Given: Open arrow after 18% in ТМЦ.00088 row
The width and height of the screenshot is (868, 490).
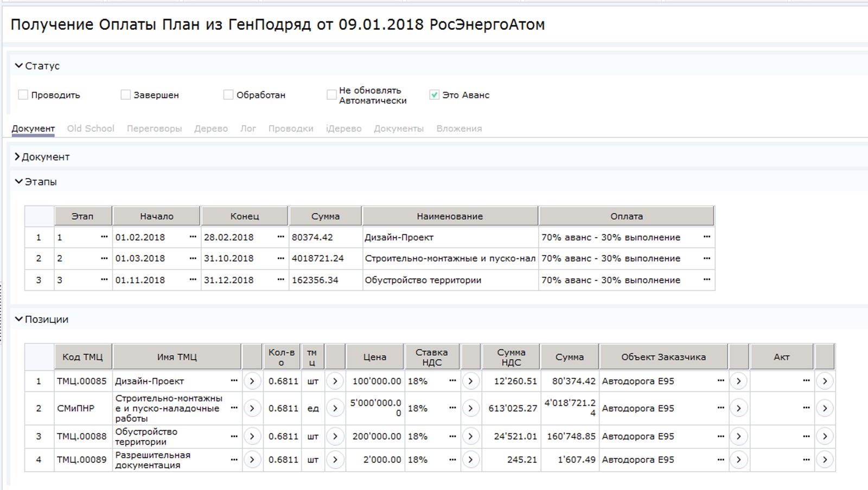Looking at the screenshot, I should tap(470, 436).
